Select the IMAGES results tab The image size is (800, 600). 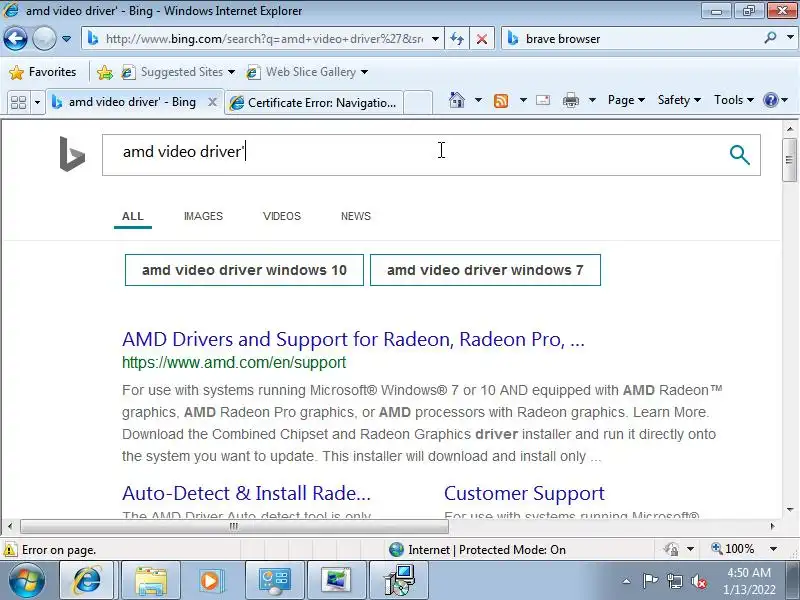click(203, 216)
